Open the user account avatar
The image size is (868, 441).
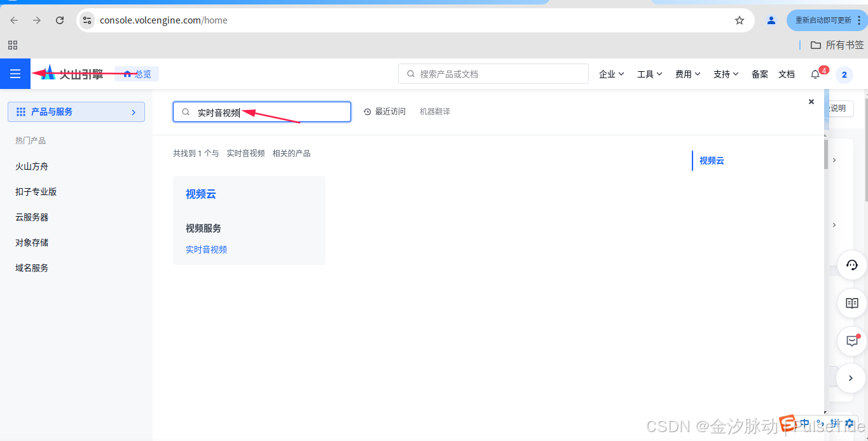844,74
